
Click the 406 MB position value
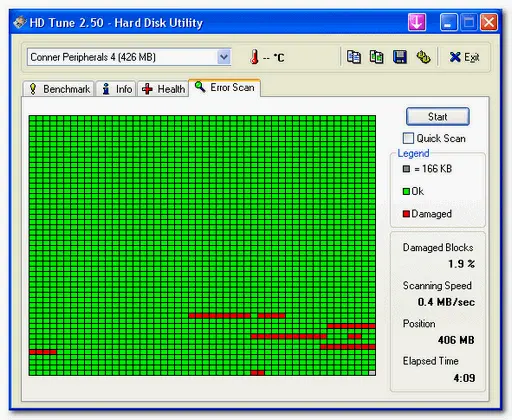point(456,340)
